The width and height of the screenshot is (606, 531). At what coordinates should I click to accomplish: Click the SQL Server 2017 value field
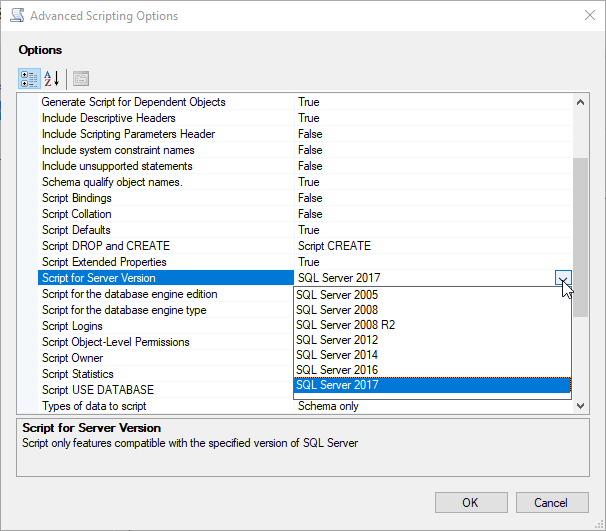(x=424, y=278)
